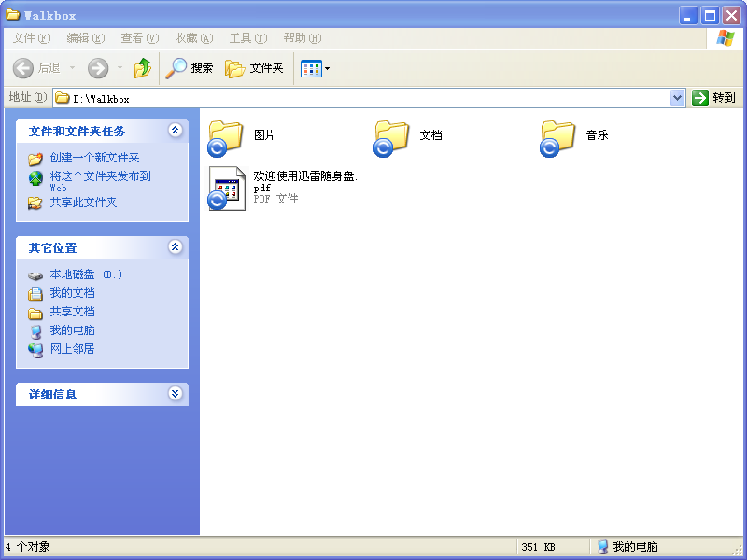Screen dimensions: 747x560
Task: Expand the address bar dropdown arrow
Action: tap(677, 98)
